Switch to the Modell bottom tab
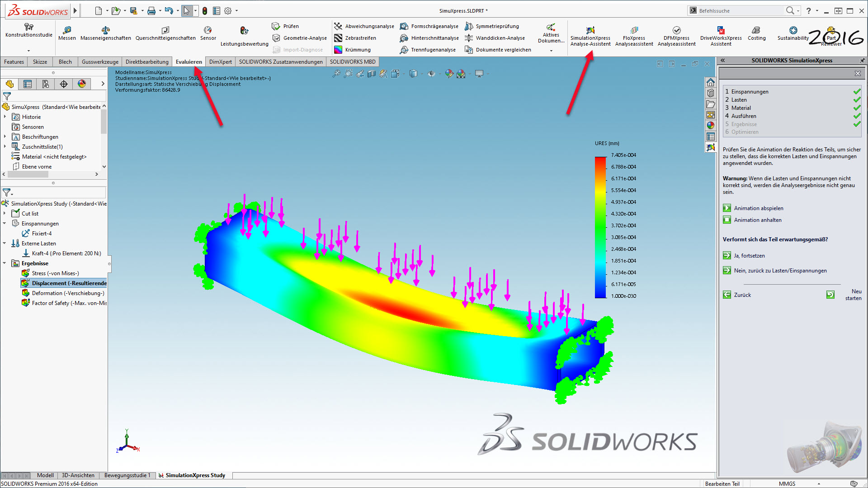Viewport: 868px width, 488px height. click(45, 475)
